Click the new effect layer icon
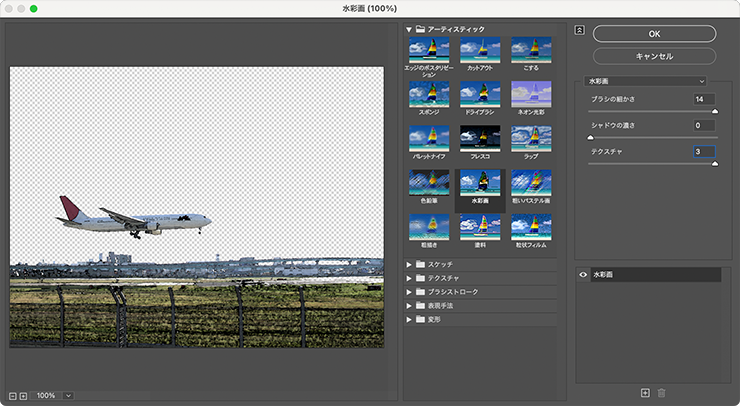This screenshot has height=406, width=740. click(645, 393)
